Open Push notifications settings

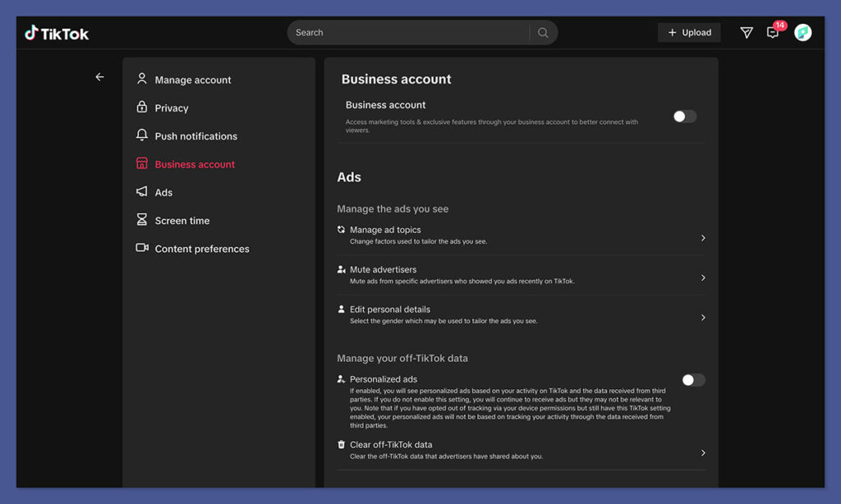(195, 136)
